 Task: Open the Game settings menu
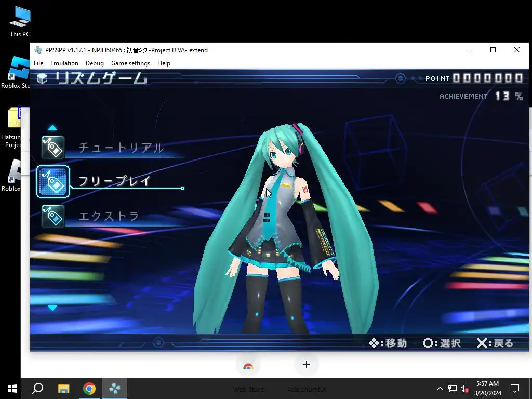coord(130,63)
